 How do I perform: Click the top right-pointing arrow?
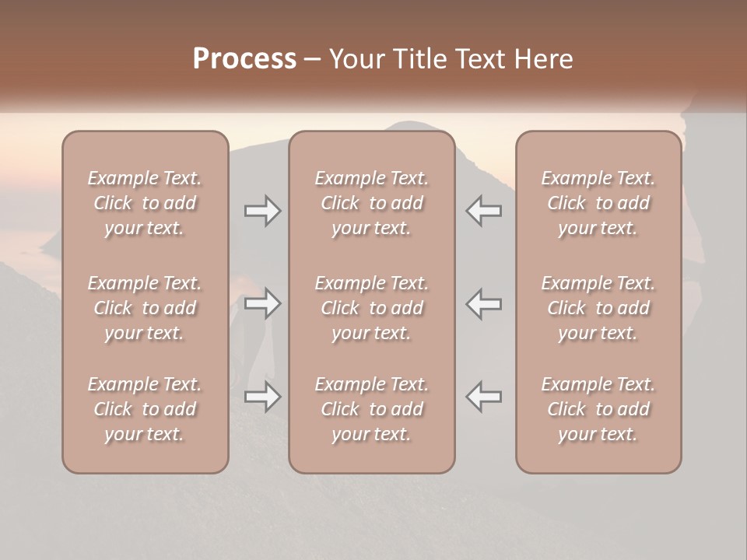click(x=262, y=211)
